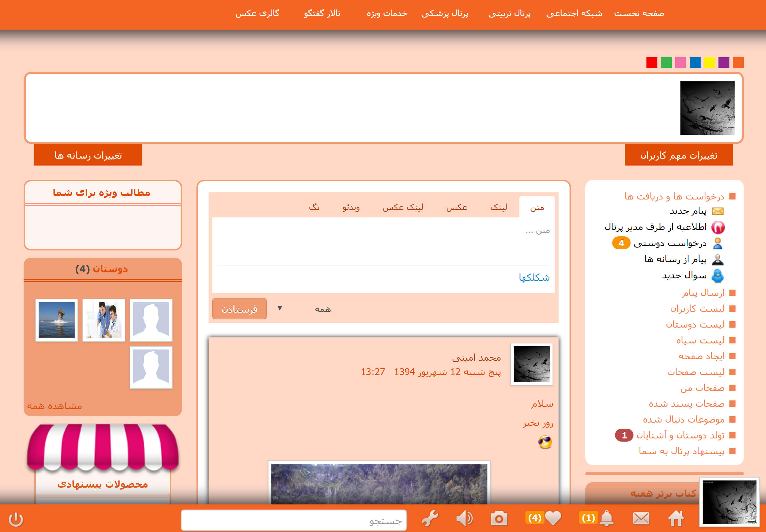Choose the purple theme color swatch
Viewport: 766px width, 532px height.
pyautogui.click(x=724, y=63)
